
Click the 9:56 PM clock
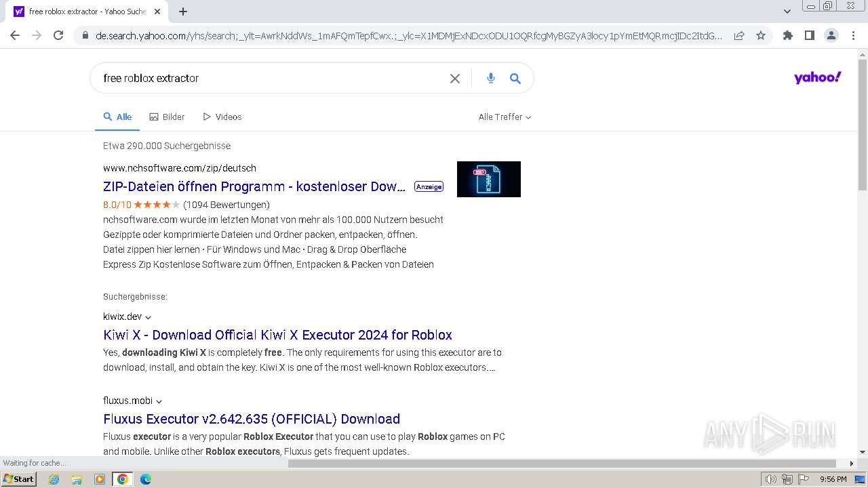(x=833, y=479)
